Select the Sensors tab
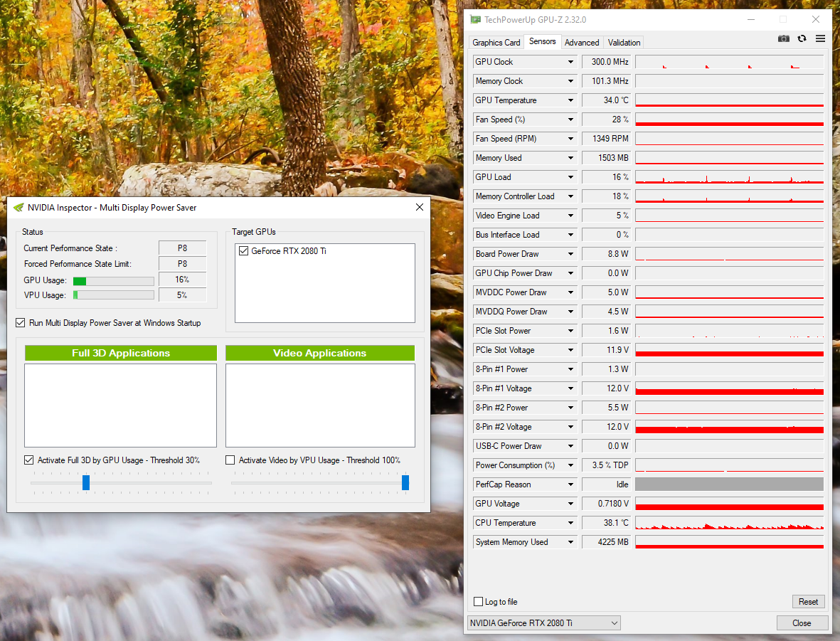The image size is (840, 641). point(542,41)
